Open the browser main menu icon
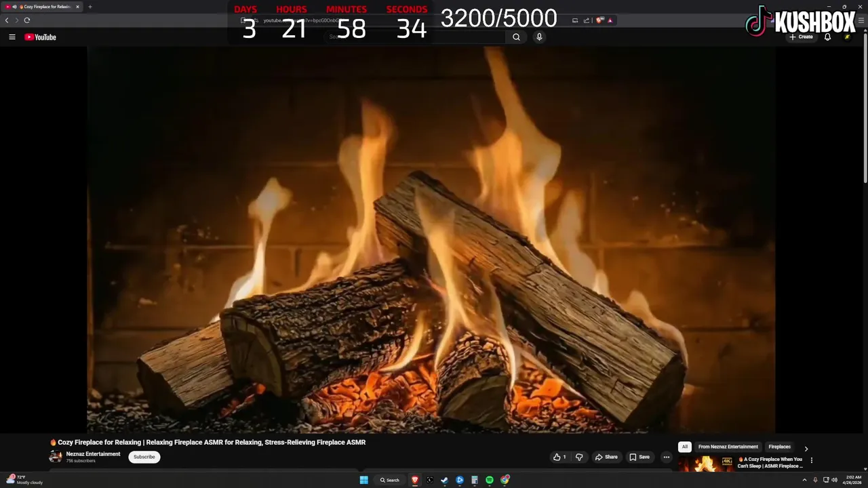The image size is (868, 488). click(861, 20)
